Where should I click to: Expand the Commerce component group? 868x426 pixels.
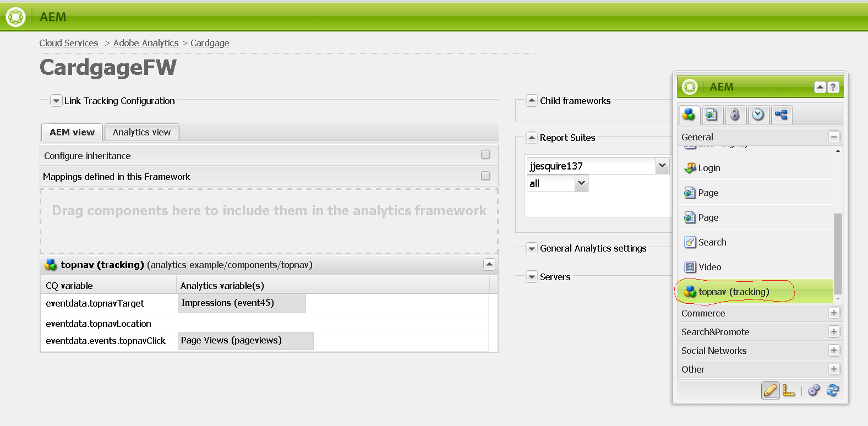pos(834,313)
